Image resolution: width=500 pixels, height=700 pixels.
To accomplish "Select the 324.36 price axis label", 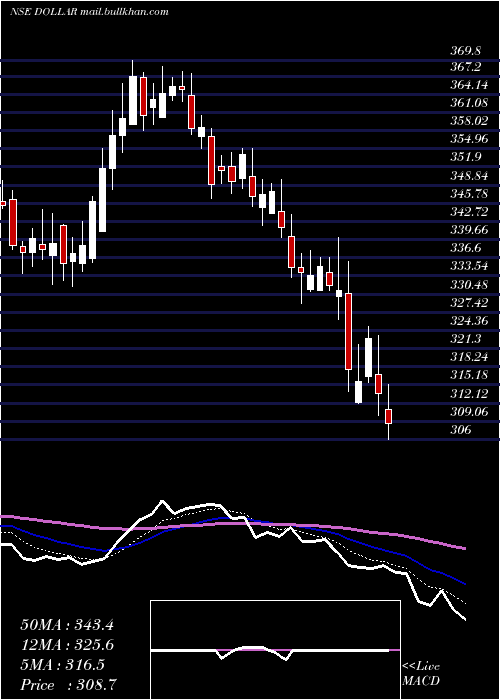I will 469,321.
